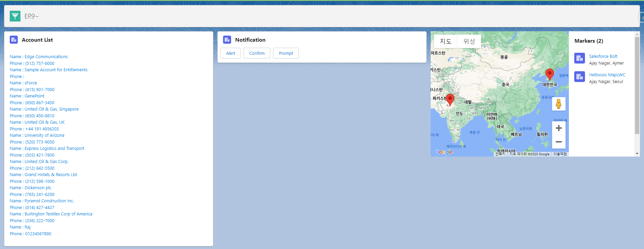
Task: Select 'Phone : (336) 222-7000' text
Action: tap(32, 220)
